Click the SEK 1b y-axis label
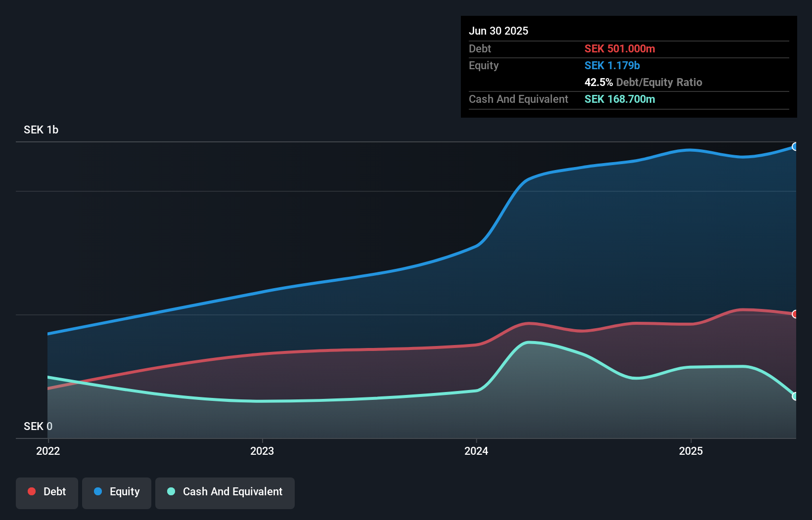The height and width of the screenshot is (520, 812). (41, 130)
